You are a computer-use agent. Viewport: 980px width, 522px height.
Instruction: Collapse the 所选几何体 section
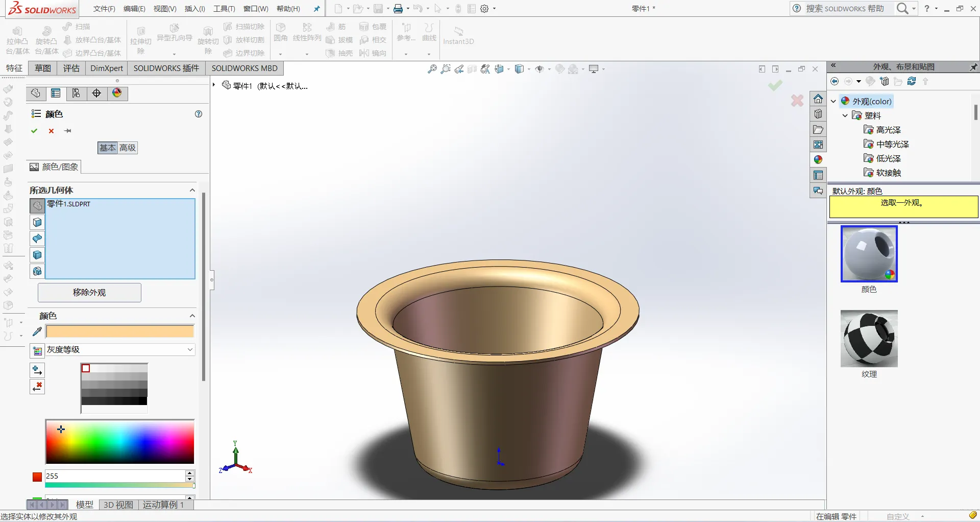click(x=192, y=190)
